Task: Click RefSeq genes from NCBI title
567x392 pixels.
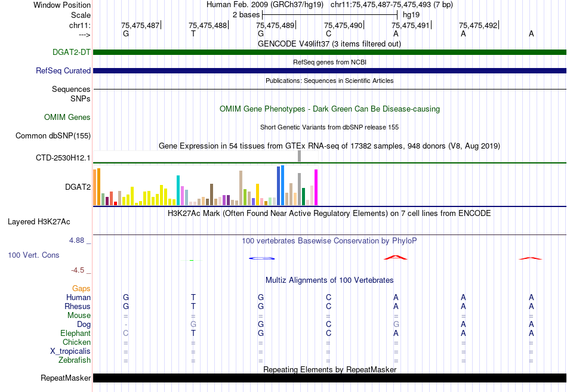Action: pyautogui.click(x=329, y=62)
